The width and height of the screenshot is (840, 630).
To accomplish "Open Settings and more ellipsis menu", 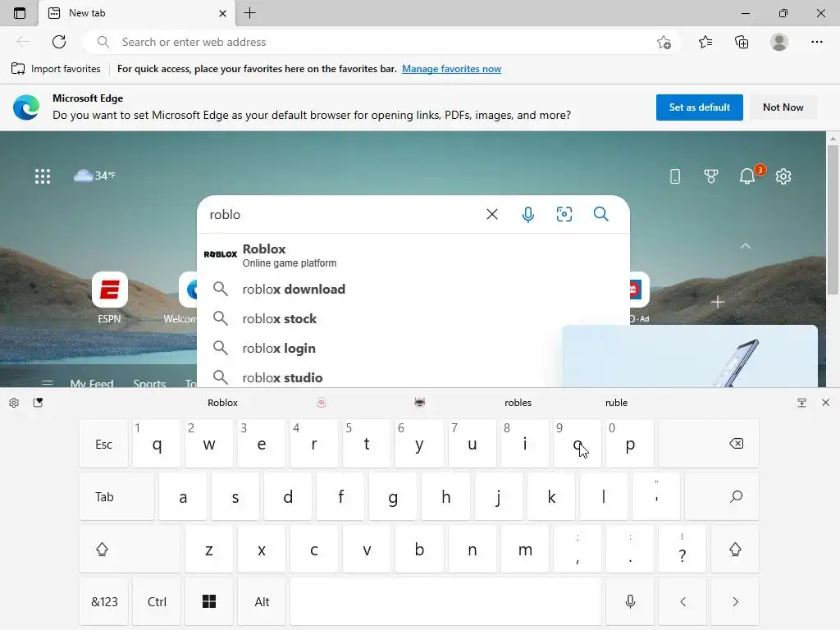I will [x=816, y=42].
